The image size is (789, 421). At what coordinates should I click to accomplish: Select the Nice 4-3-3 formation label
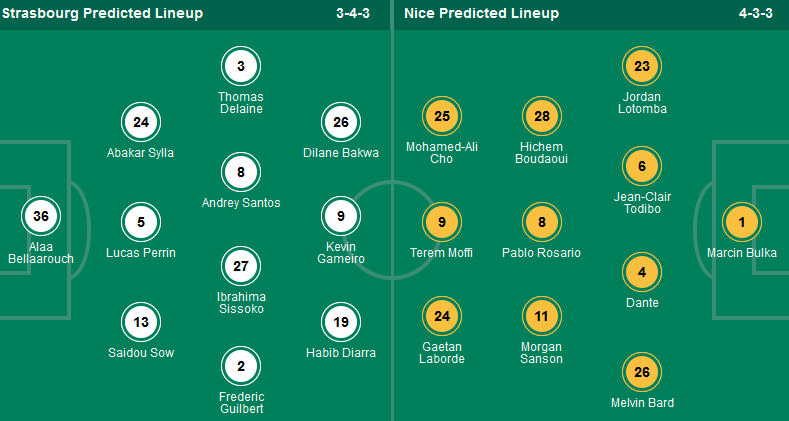[x=759, y=14]
